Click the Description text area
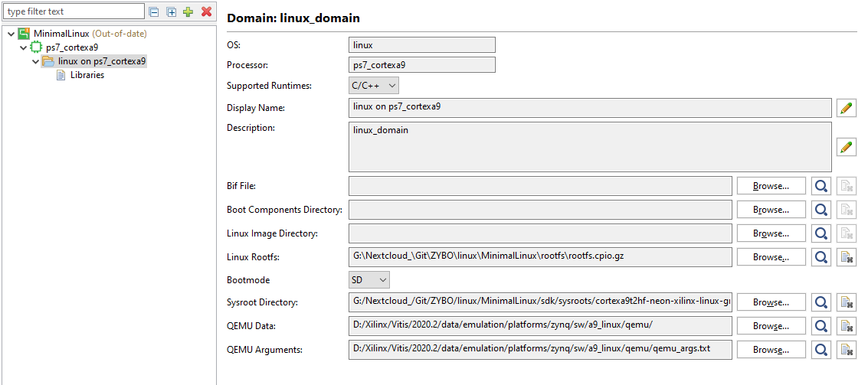 [x=590, y=147]
